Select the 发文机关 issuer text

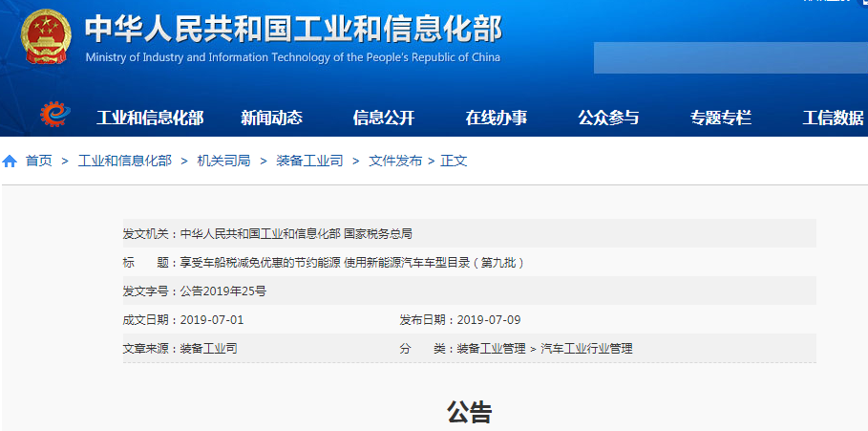[296, 234]
